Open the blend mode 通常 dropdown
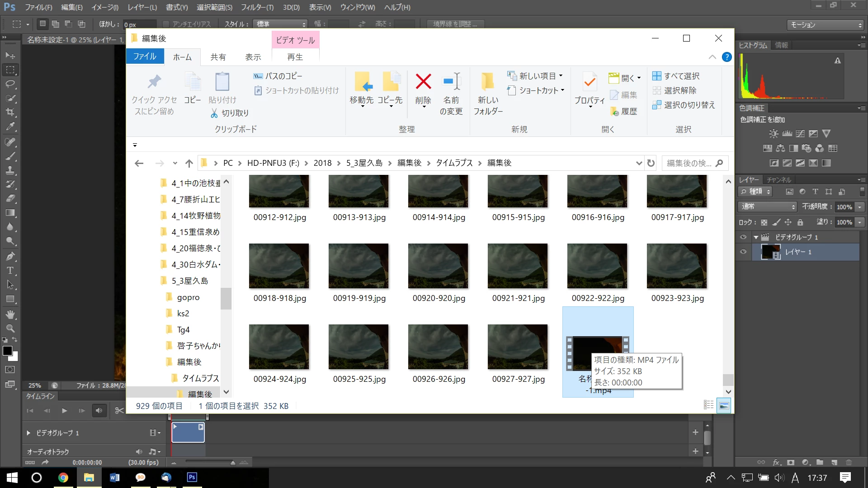868x488 pixels. coord(767,206)
